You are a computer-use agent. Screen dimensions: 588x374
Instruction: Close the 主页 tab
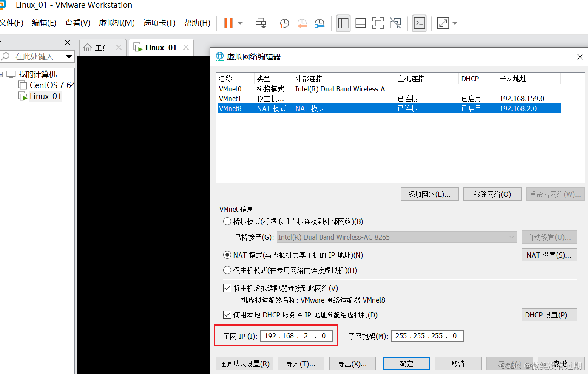119,48
